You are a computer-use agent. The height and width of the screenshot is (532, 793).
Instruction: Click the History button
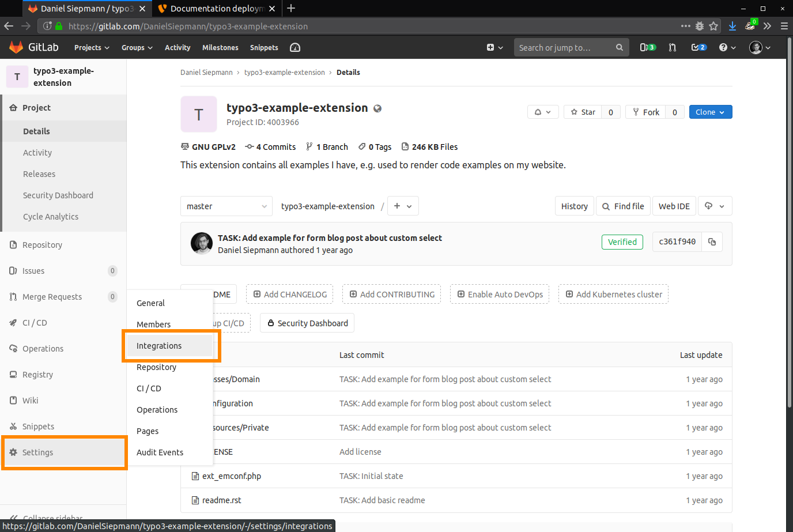pyautogui.click(x=575, y=206)
